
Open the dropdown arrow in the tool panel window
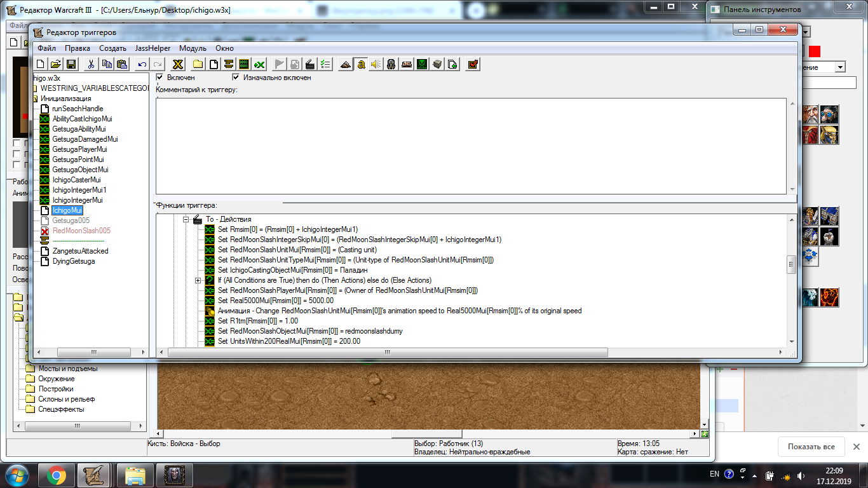(841, 67)
